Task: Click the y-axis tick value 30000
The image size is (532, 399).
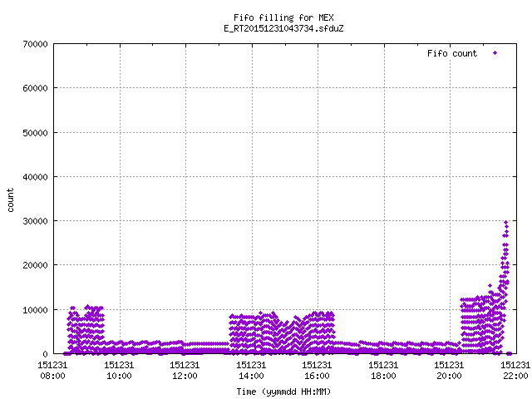Action: 35,221
